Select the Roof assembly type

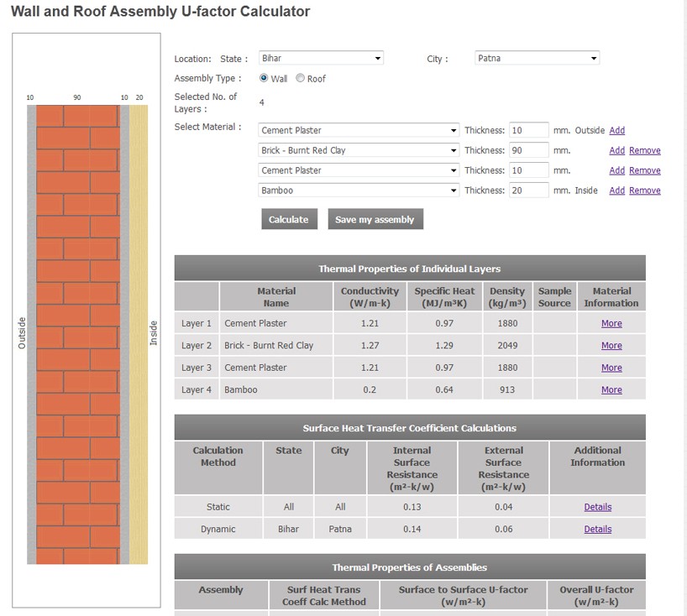(x=300, y=78)
